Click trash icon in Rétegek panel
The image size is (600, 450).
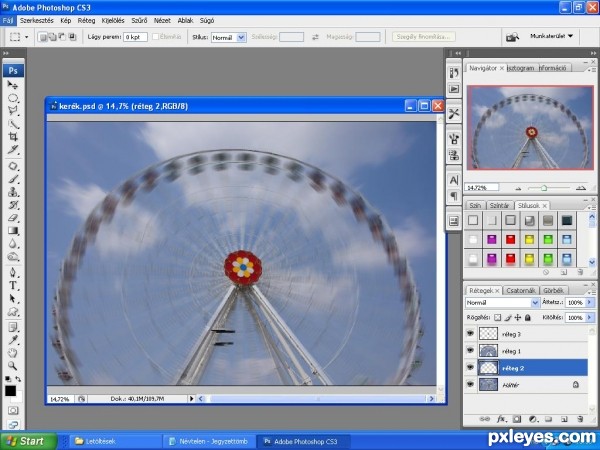pos(580,419)
